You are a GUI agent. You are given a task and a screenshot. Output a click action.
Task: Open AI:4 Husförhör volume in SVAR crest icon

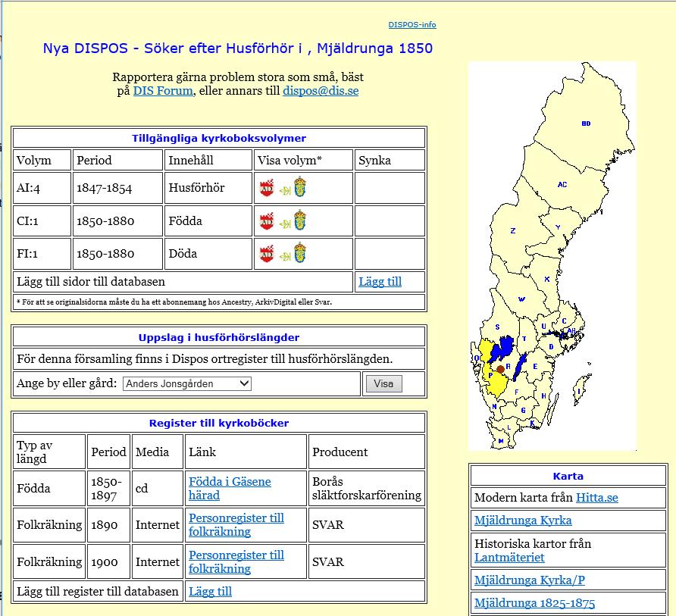[300, 187]
